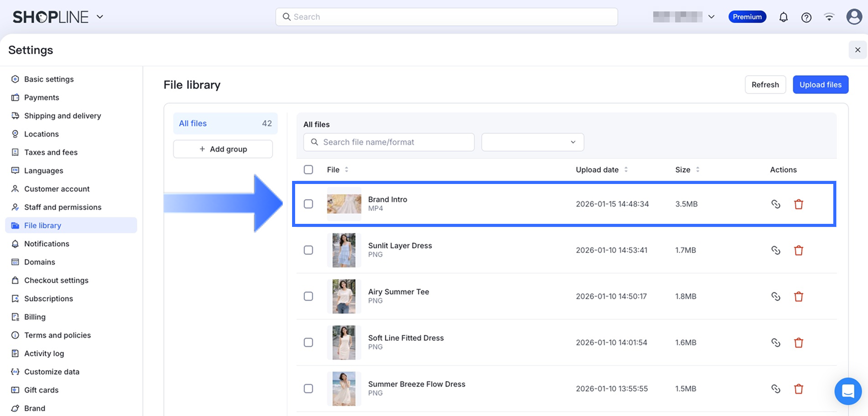Open the help question mark icon
The image size is (868, 416).
(x=806, y=17)
